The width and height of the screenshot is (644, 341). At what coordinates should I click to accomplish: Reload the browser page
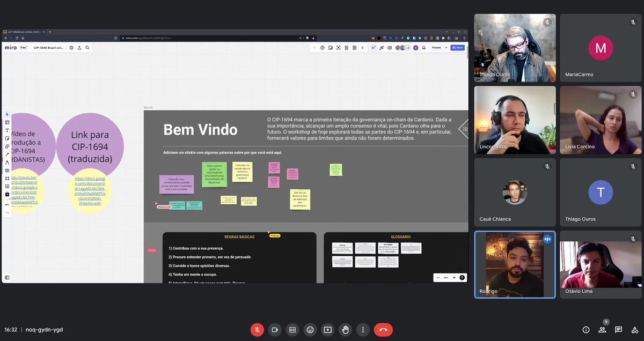click(x=17, y=38)
